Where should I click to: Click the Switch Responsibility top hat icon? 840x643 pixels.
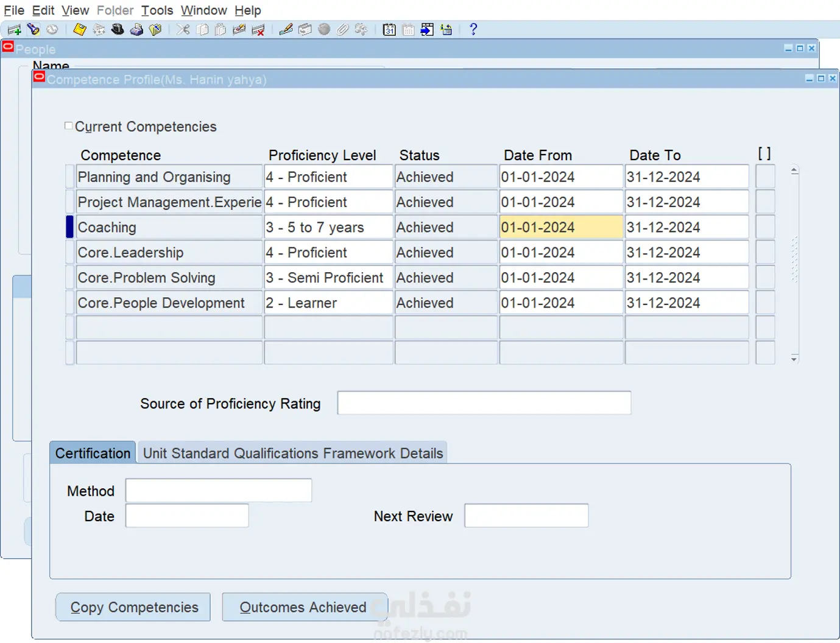coord(118,29)
